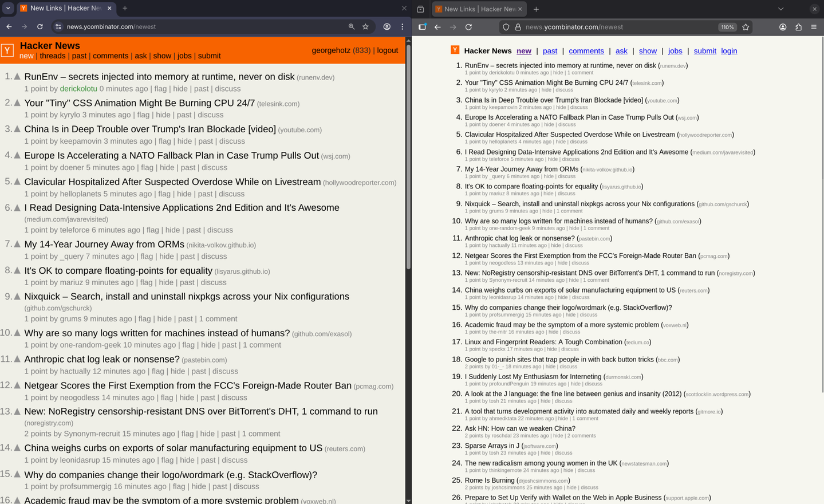
Task: Click the Firefox sidebar toggle icon
Action: 422,27
